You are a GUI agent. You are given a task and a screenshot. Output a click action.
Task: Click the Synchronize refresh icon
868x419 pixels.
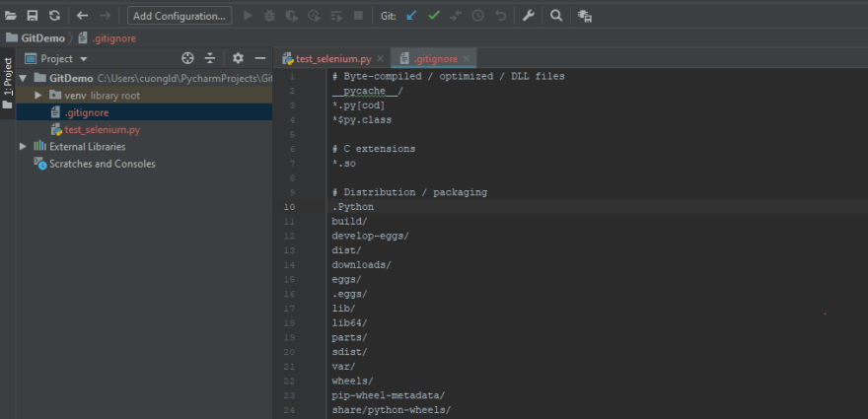point(54,16)
